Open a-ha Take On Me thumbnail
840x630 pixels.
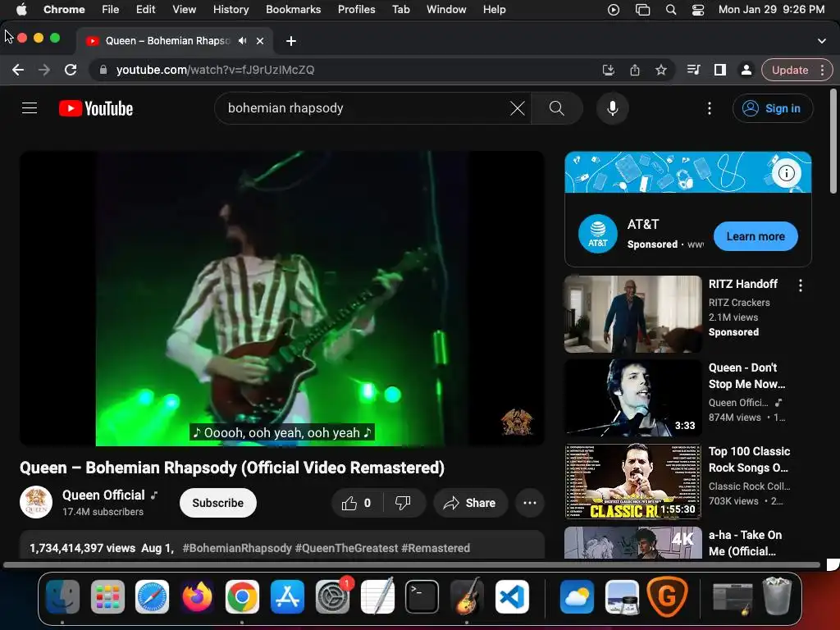[x=632, y=543]
